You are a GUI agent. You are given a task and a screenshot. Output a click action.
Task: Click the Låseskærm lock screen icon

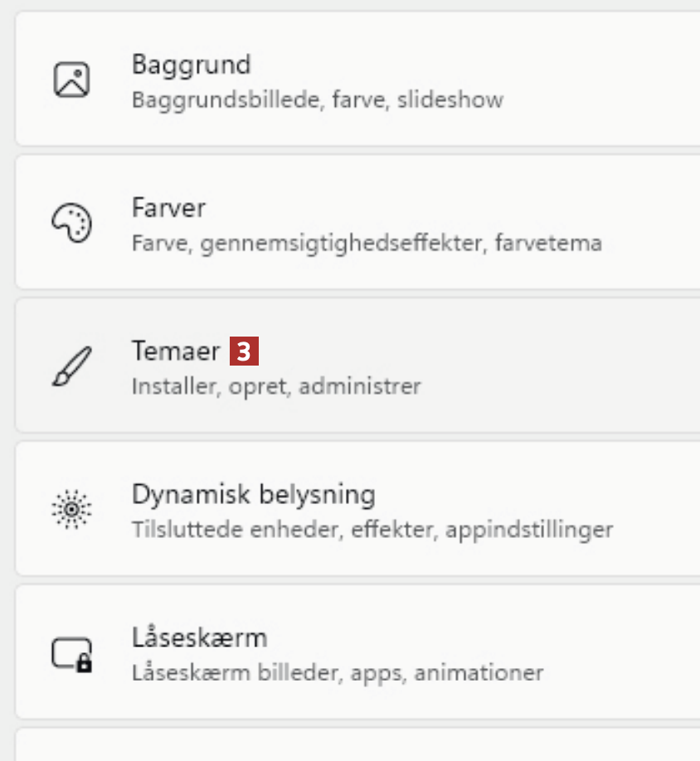72,653
